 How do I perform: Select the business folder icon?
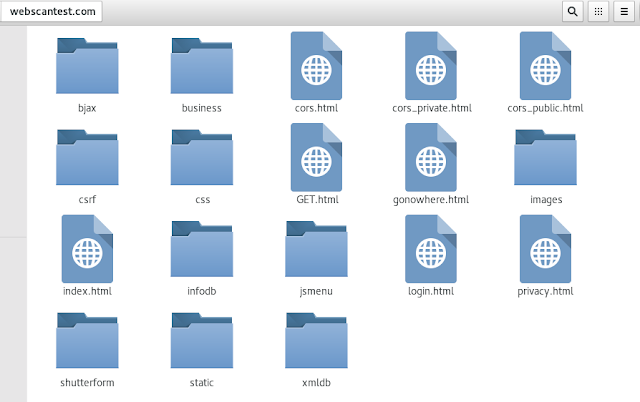pos(202,66)
